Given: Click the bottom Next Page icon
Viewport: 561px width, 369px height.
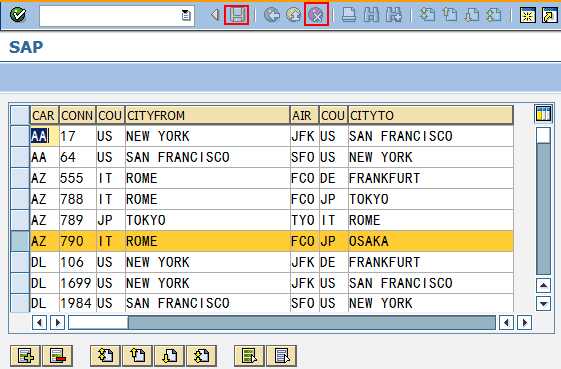Looking at the screenshot, I should (x=169, y=356).
